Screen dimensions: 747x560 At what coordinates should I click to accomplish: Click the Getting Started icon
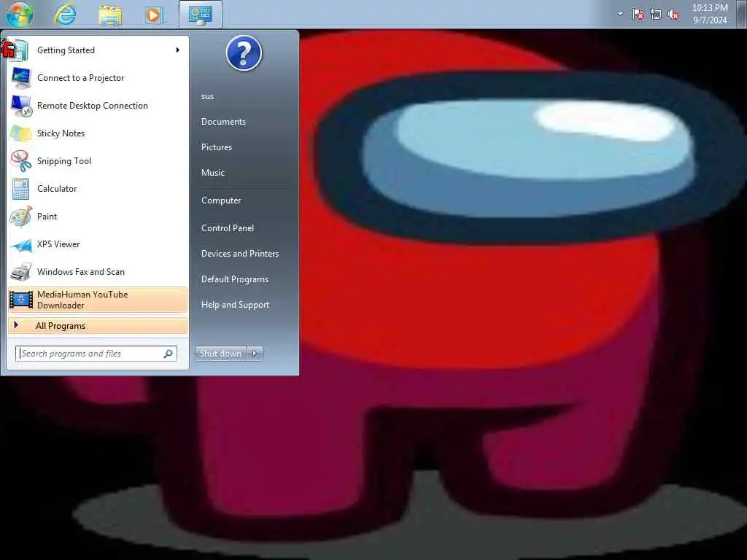click(19, 50)
